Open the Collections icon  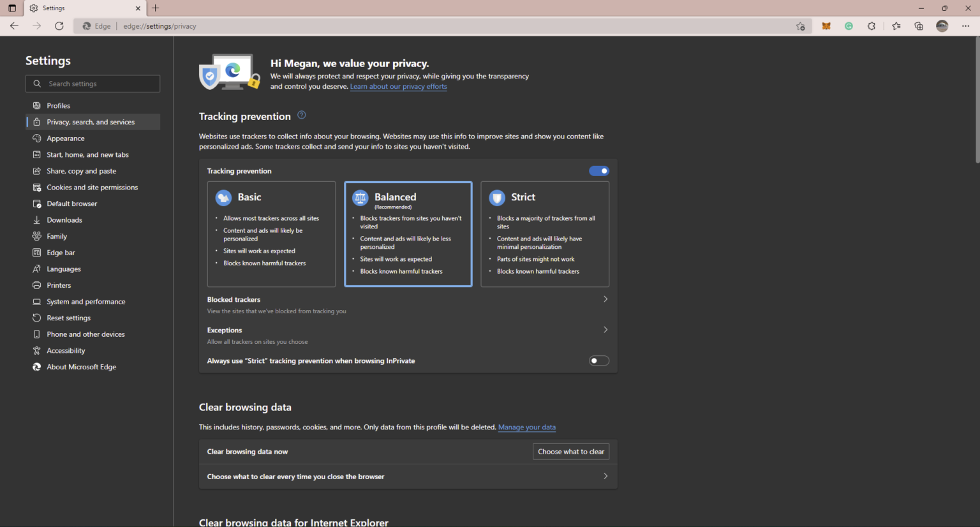click(919, 26)
